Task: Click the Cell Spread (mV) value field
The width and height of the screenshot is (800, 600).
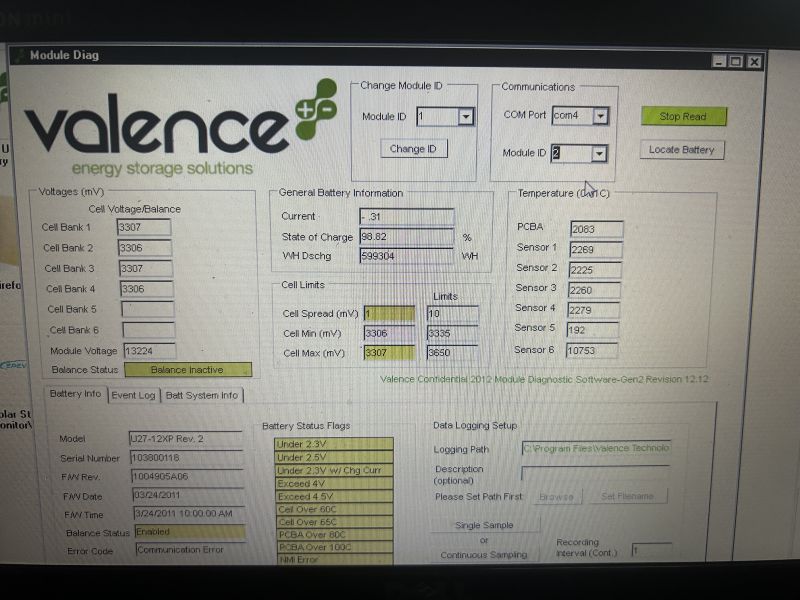Action: tap(389, 313)
